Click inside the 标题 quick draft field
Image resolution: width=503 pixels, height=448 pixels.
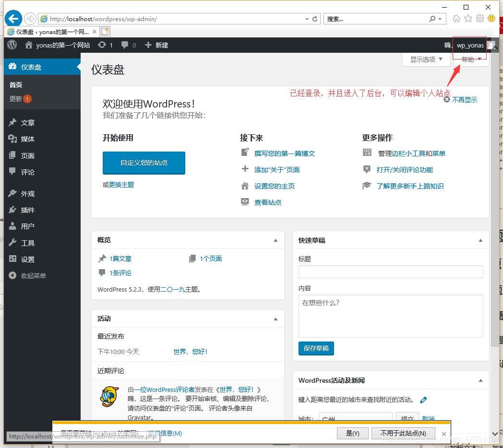click(x=391, y=272)
